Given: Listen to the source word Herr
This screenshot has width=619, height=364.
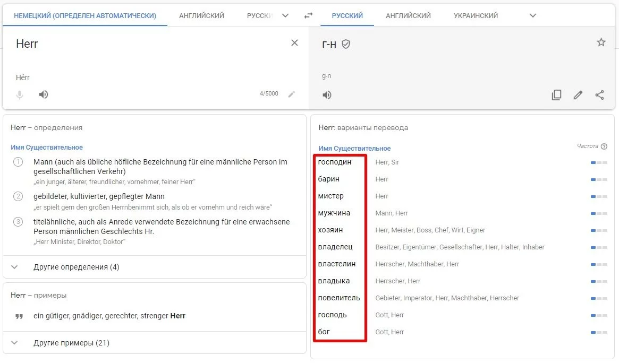Looking at the screenshot, I should (44, 94).
